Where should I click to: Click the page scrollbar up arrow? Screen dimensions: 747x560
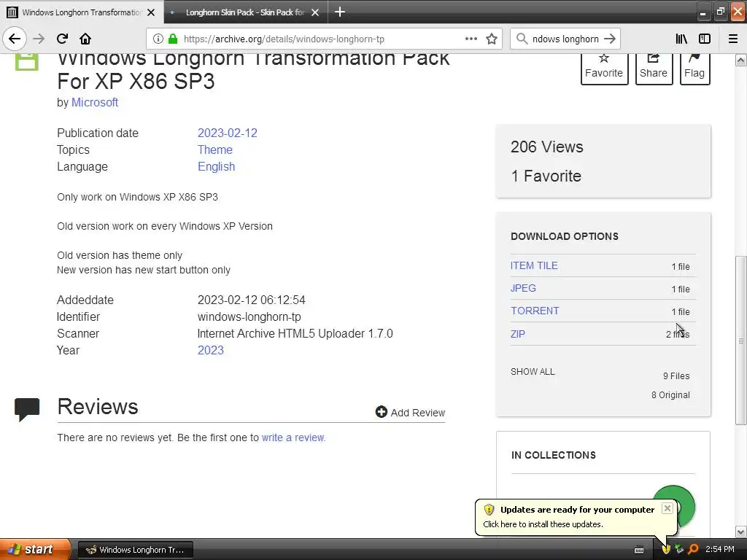741,60
